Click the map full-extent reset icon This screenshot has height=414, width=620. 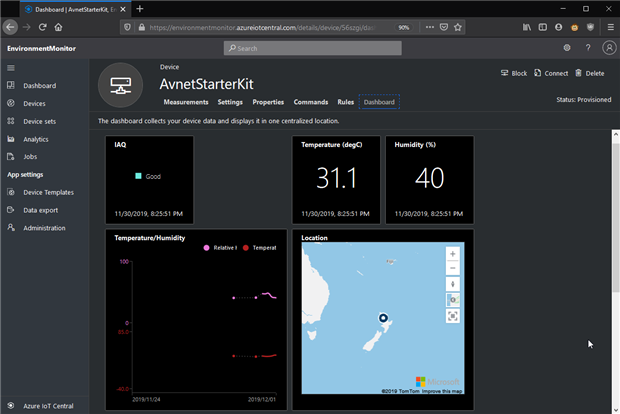pyautogui.click(x=453, y=315)
